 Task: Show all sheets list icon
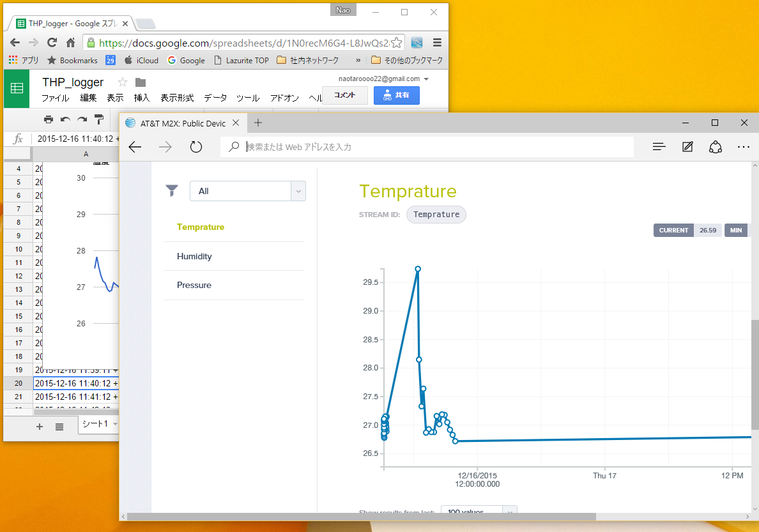click(x=59, y=427)
